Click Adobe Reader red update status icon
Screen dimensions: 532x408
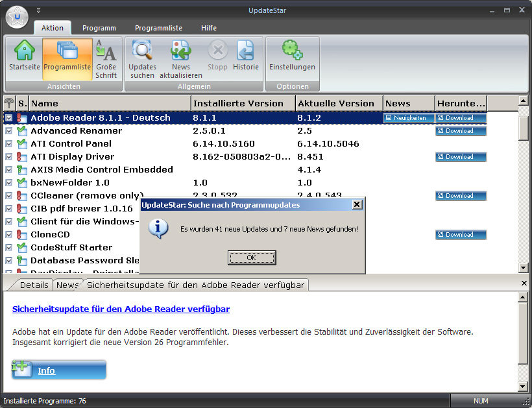click(21, 117)
